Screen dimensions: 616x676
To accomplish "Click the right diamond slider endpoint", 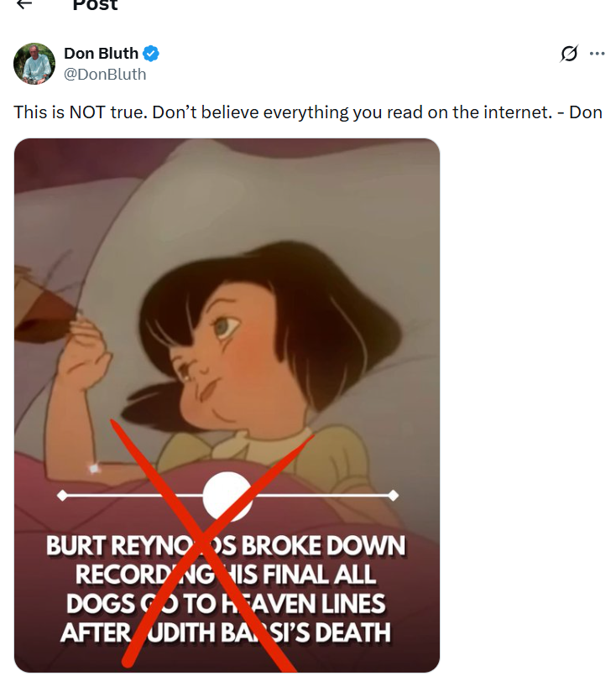I will pyautogui.click(x=394, y=496).
